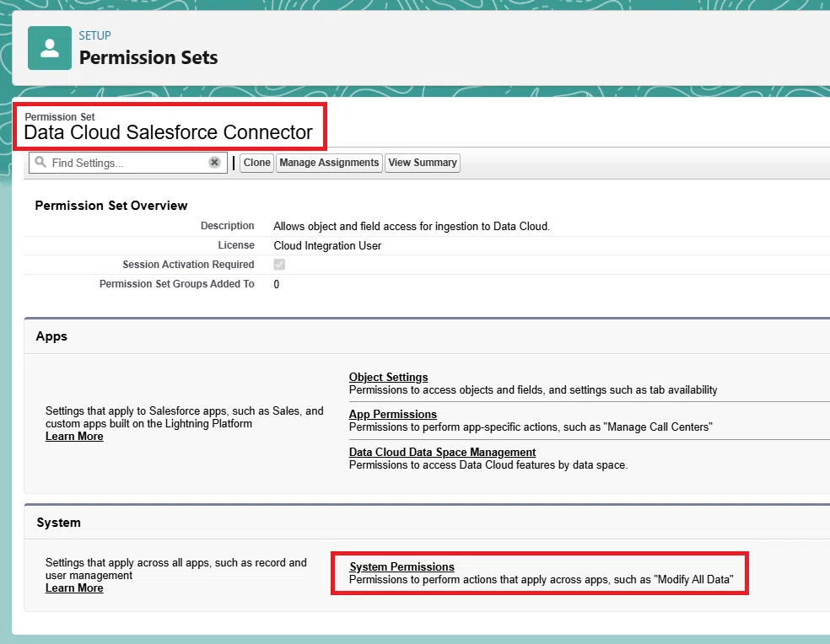830x644 pixels.
Task: Click the Permission Set Groups Added To label
Action: (x=177, y=284)
